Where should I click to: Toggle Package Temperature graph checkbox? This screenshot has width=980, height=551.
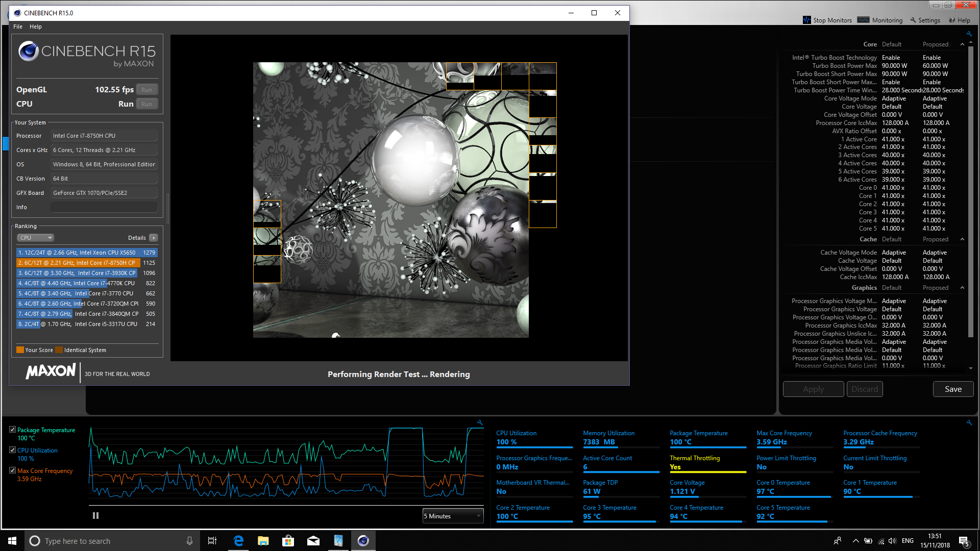(13, 430)
